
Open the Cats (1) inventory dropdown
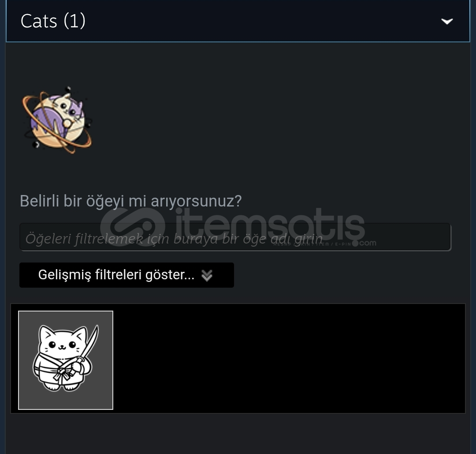click(x=238, y=21)
